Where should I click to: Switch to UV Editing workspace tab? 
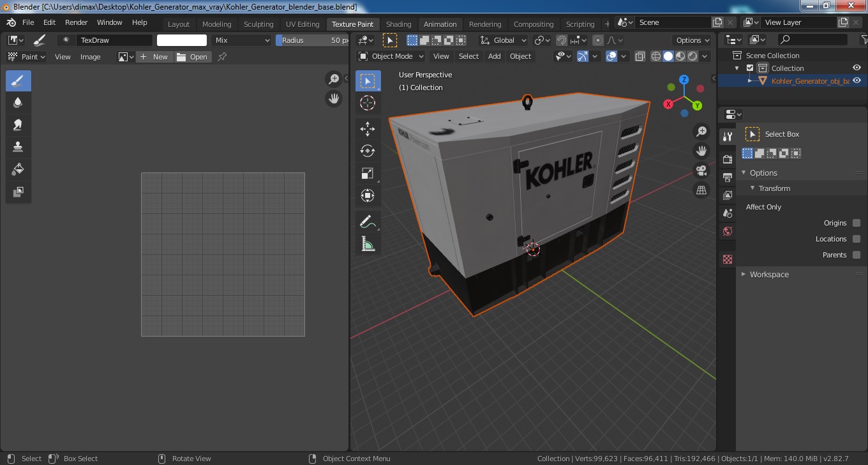point(303,24)
